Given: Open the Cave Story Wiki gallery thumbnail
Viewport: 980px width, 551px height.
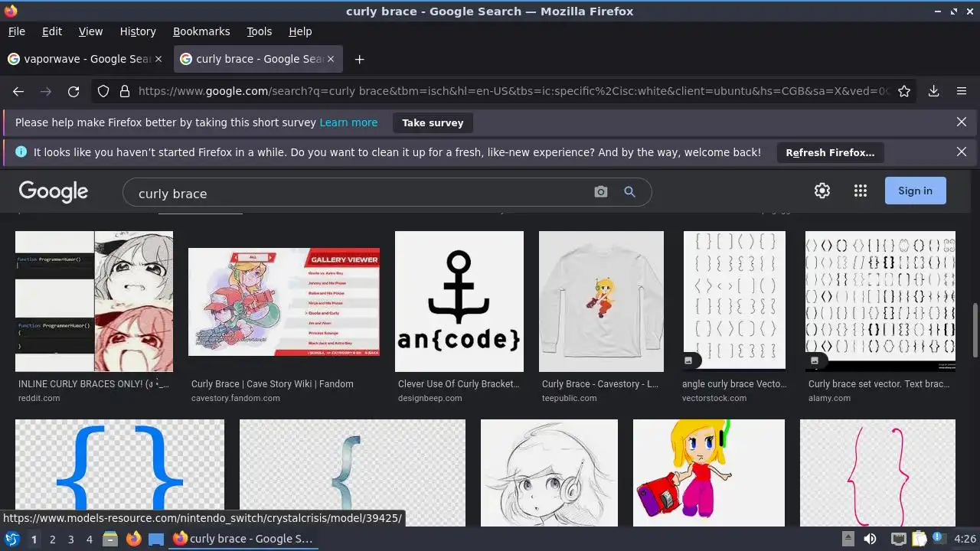Looking at the screenshot, I should [x=284, y=302].
